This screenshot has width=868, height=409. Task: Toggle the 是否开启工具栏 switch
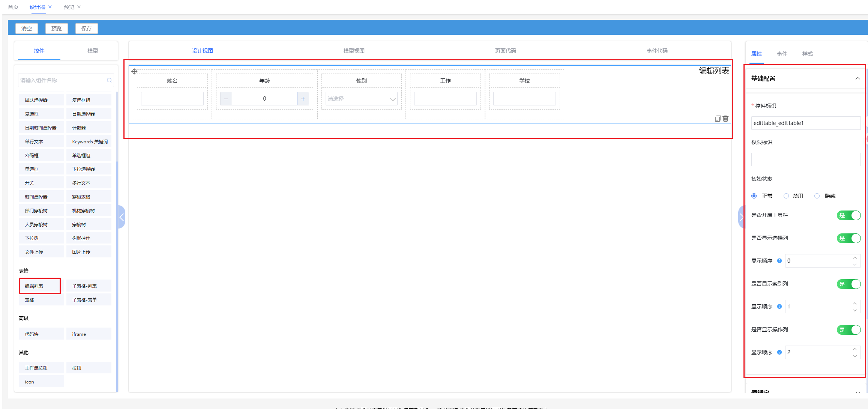coord(848,215)
